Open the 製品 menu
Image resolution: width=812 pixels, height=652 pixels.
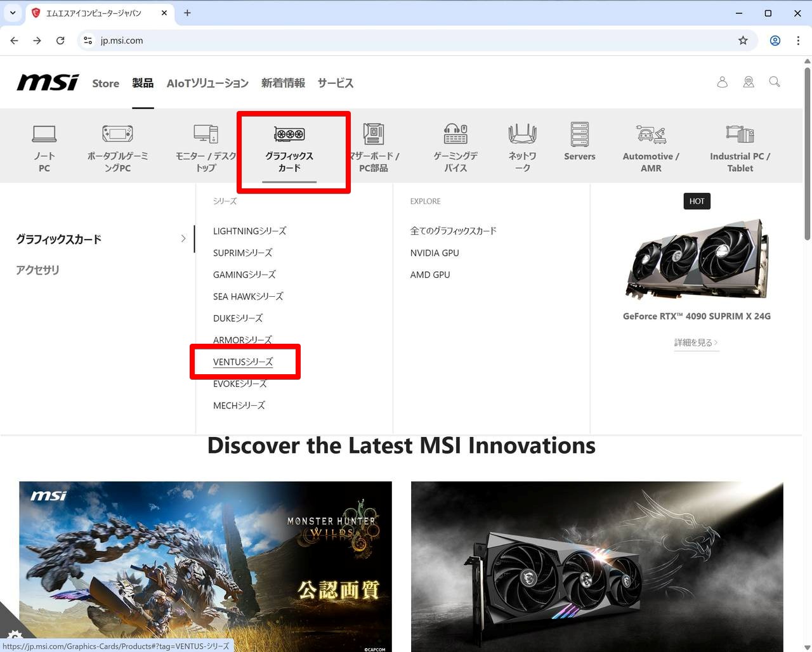pyautogui.click(x=143, y=83)
